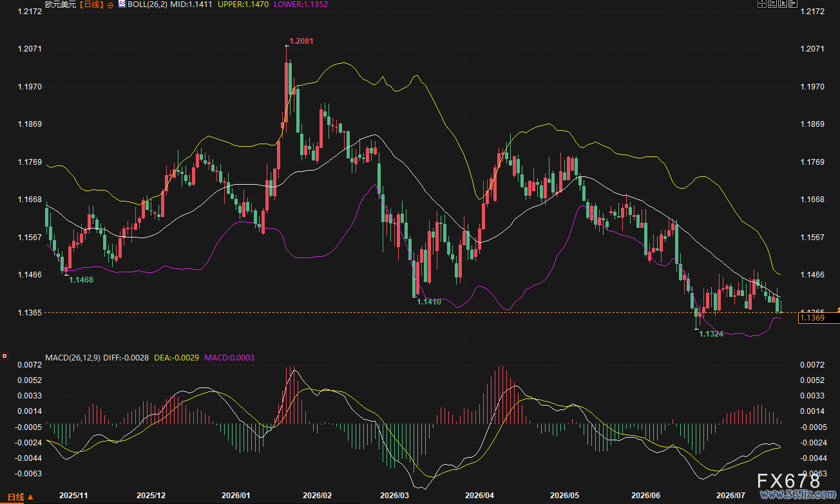Click 1.1970 on the right price axis

point(812,86)
